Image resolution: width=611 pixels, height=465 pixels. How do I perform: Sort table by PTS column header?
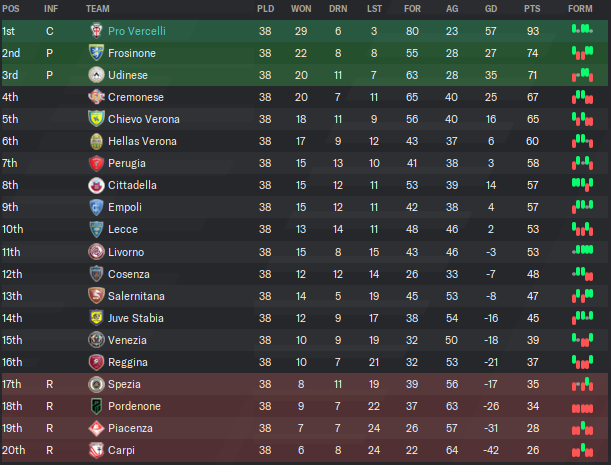tap(532, 9)
